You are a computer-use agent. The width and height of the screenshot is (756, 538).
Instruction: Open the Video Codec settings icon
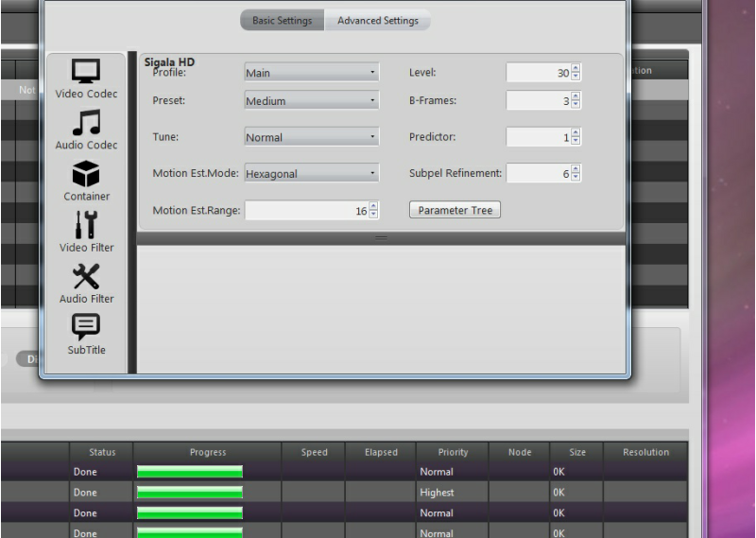(87, 74)
